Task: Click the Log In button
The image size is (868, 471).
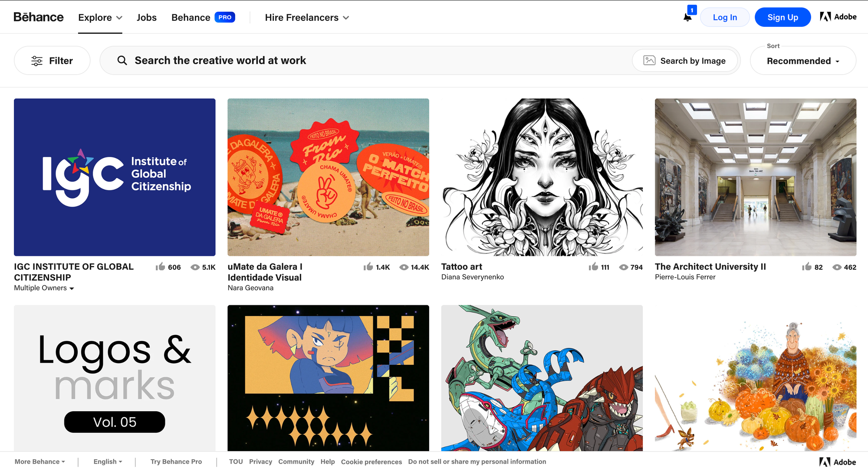Action: coord(725,17)
